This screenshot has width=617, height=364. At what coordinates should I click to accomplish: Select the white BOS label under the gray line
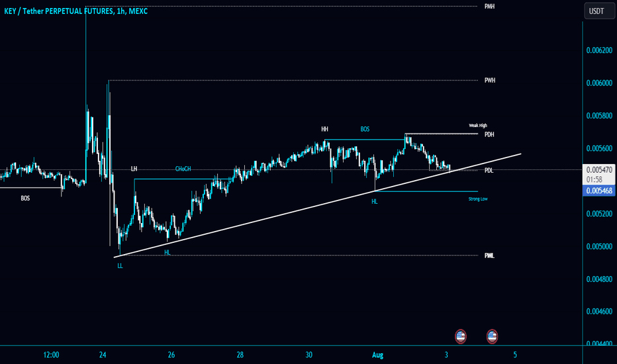pos(25,199)
